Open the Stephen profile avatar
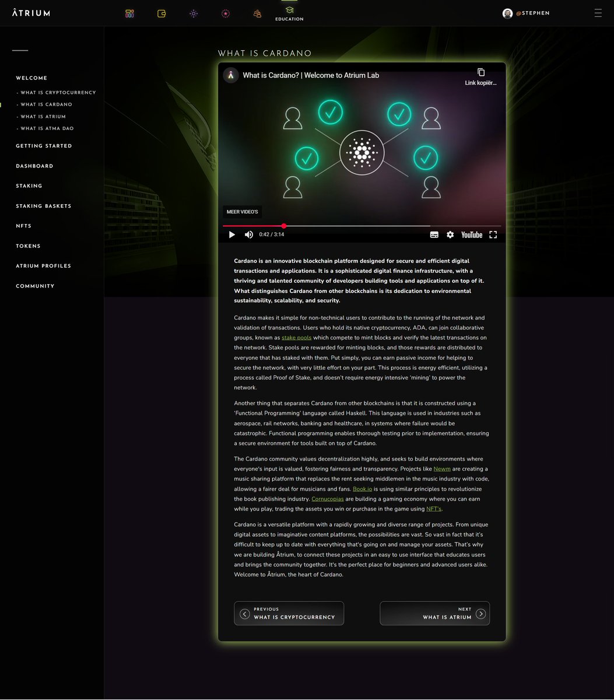Screen dimensions: 614x700 (507, 13)
